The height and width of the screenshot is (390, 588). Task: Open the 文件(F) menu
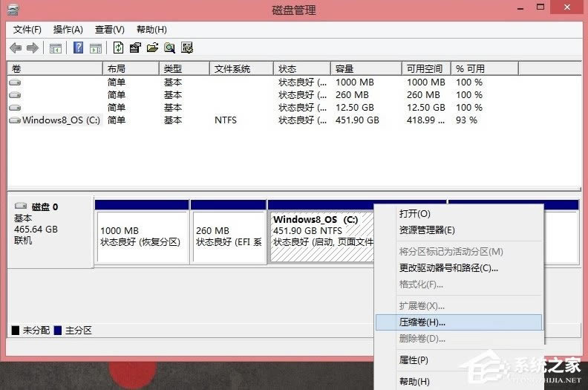[x=27, y=30]
